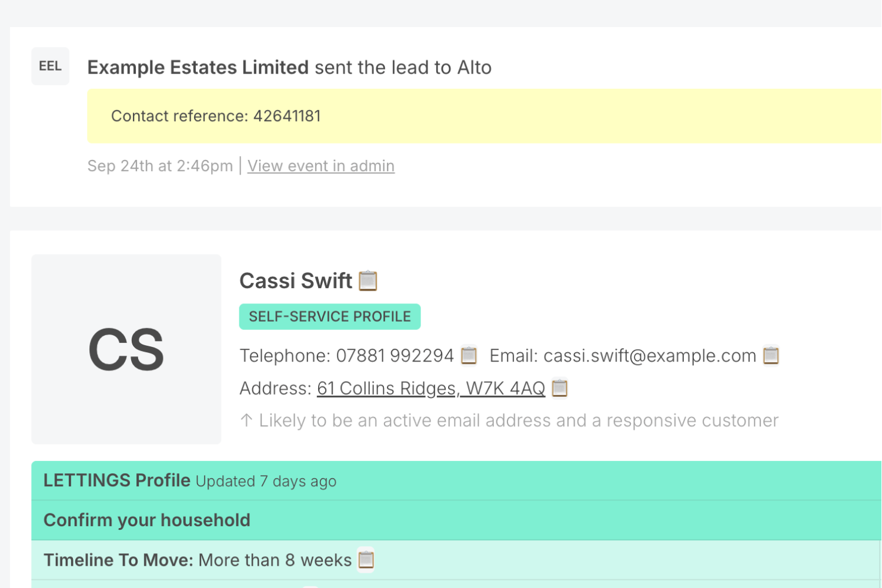Open the 61 Collins Ridges address link
The width and height of the screenshot is (882, 588).
click(430, 389)
